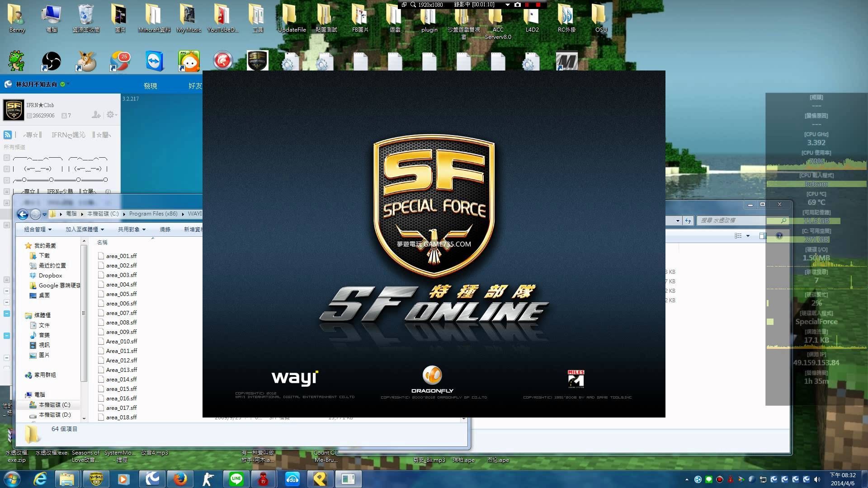Screen dimensions: 868x488
Task: Toggle the Explorer preview pane button
Action: pos(763,236)
